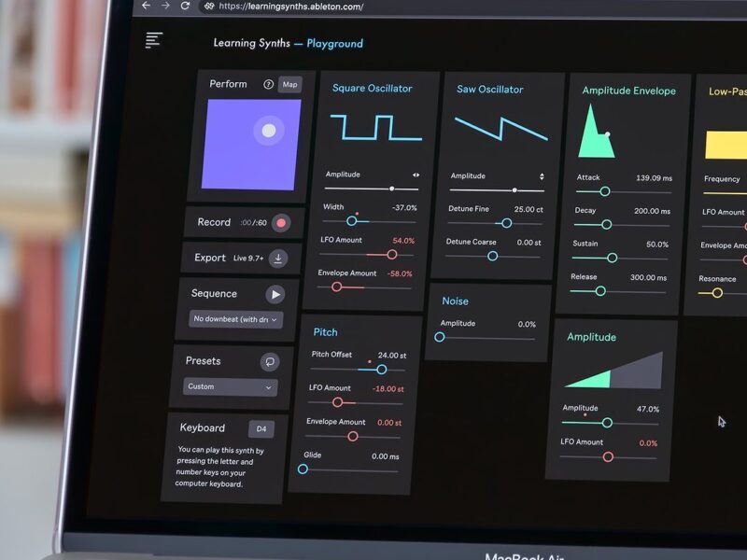The width and height of the screenshot is (747, 560).
Task: Open the hamburger menu icon
Action: point(154,40)
